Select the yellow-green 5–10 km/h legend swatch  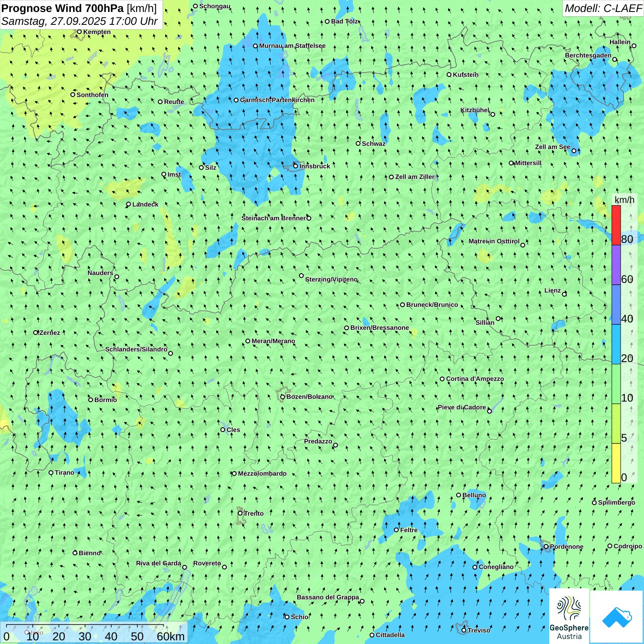[616, 424]
